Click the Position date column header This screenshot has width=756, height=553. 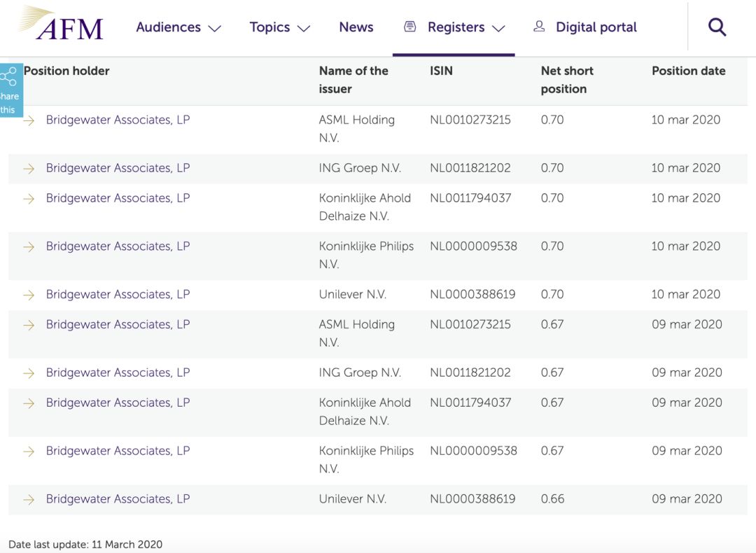tap(688, 71)
